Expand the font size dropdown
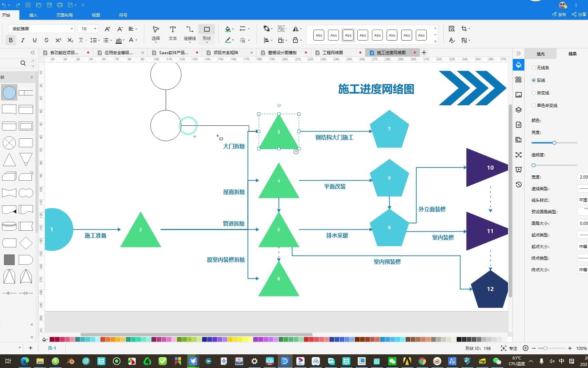This screenshot has width=588, height=368. [95, 29]
